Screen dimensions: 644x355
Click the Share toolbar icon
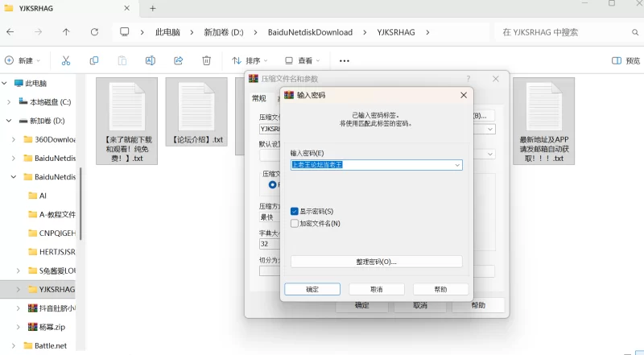178,61
